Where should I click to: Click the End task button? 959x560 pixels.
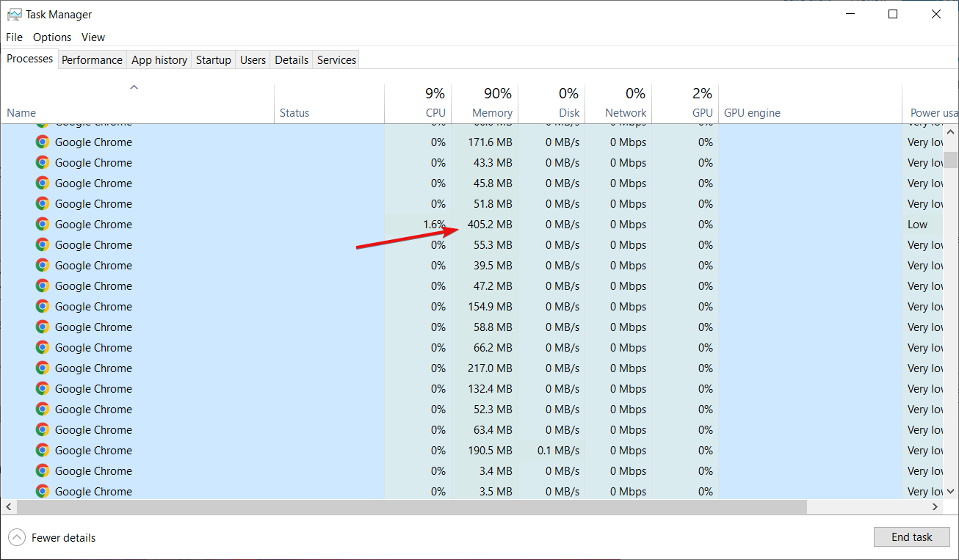point(911,537)
